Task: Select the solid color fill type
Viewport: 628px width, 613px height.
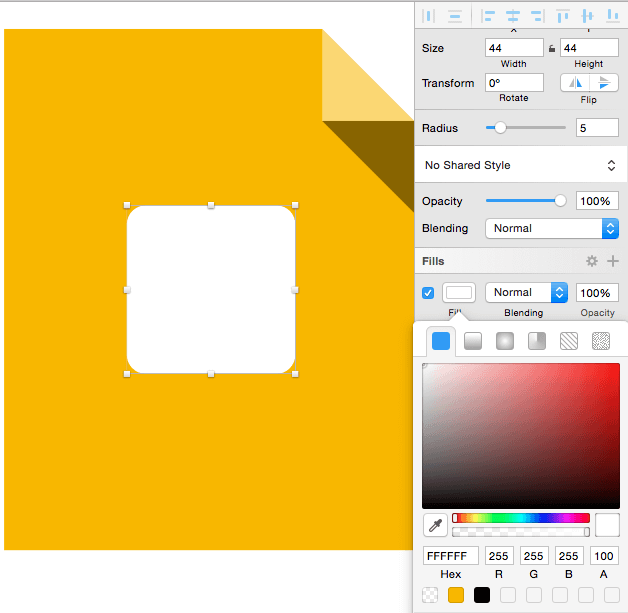Action: 441,341
